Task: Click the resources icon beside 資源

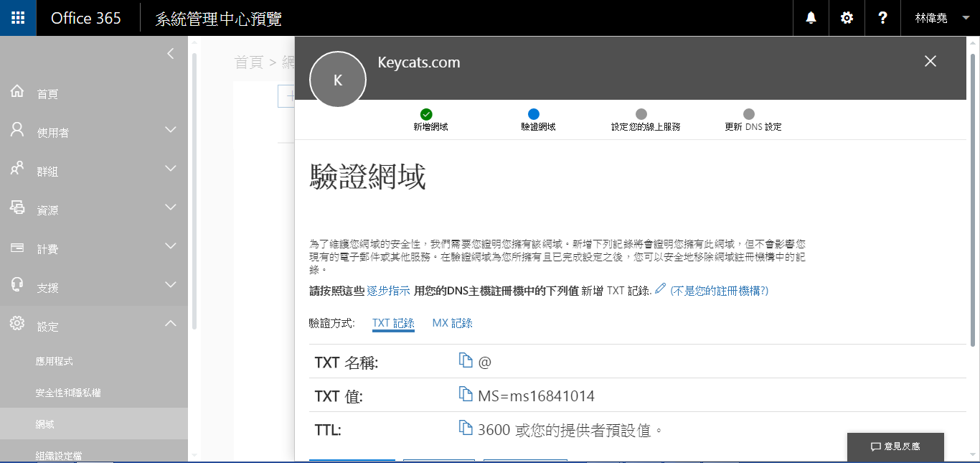Action: pos(17,207)
